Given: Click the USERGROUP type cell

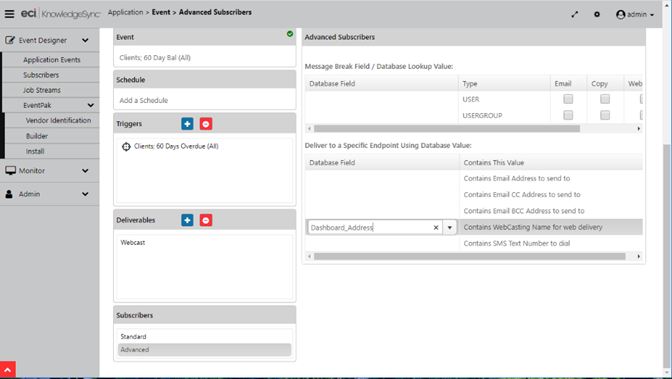Looking at the screenshot, I should click(504, 115).
